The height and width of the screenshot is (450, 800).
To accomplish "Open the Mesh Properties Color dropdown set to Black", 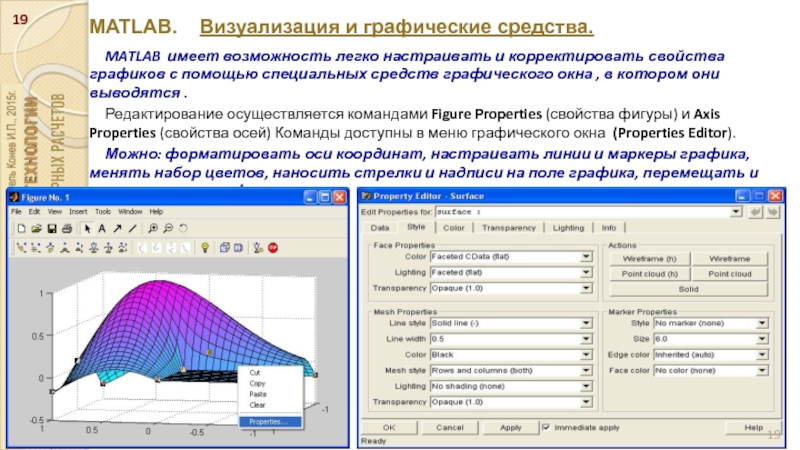I will coord(585,355).
